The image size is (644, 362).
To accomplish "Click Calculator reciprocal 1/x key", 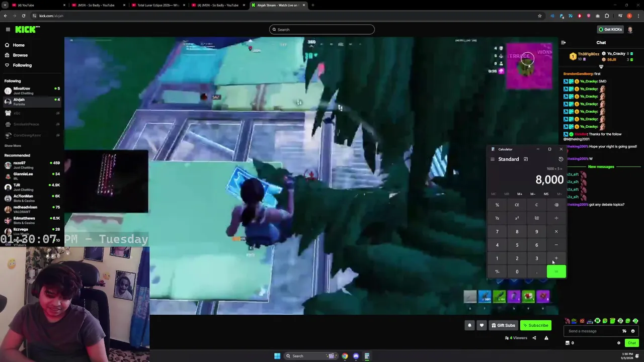I will point(497,218).
